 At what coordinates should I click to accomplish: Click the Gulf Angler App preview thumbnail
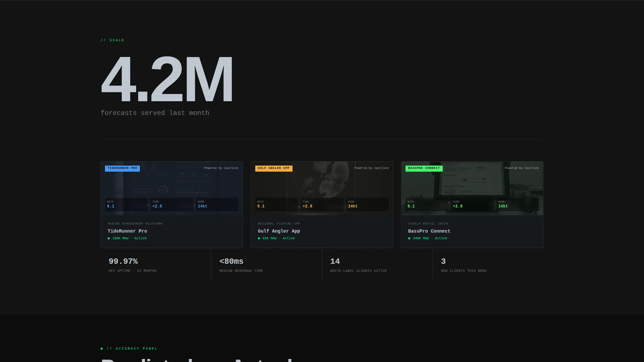click(x=322, y=188)
